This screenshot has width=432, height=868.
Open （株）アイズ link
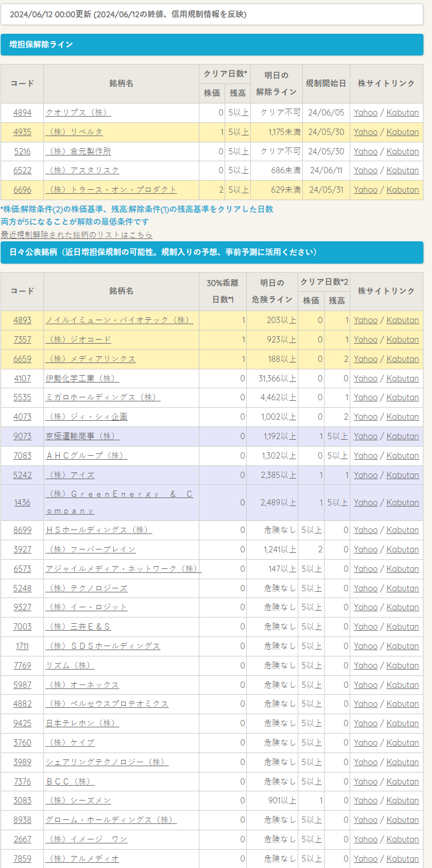[x=70, y=475]
